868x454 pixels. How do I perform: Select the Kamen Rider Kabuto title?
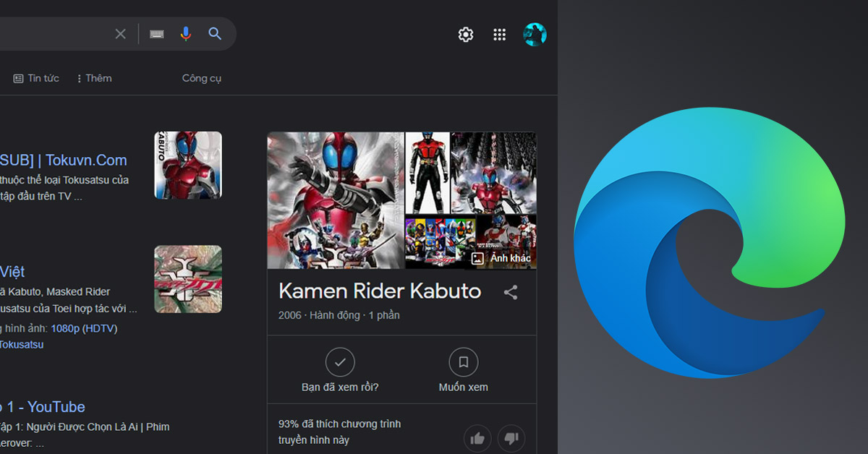[x=380, y=291]
